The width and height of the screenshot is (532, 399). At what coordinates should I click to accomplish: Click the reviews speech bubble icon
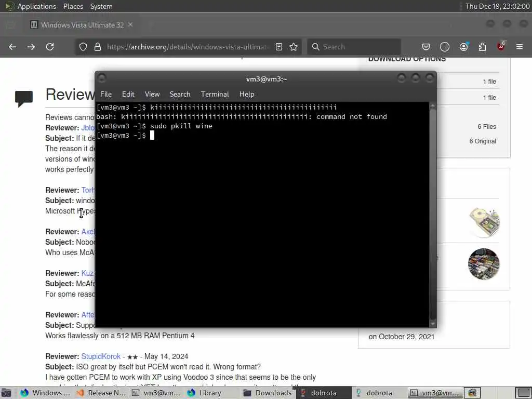[24, 98]
